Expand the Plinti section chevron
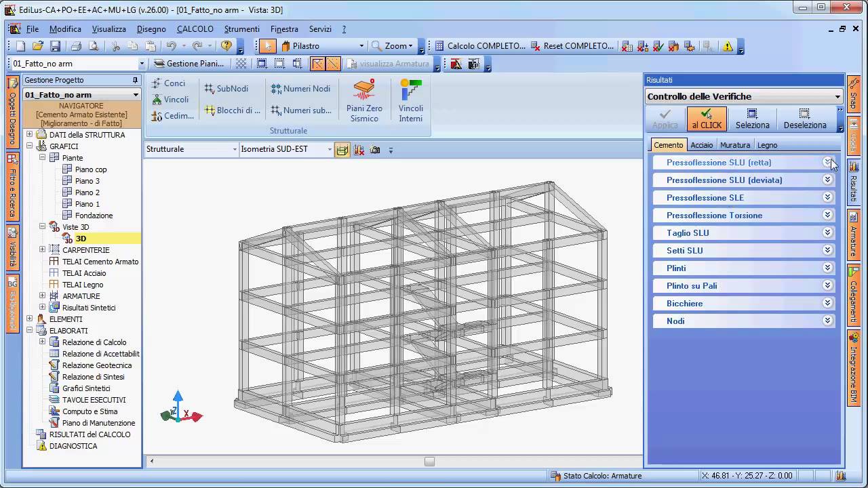 (x=827, y=268)
